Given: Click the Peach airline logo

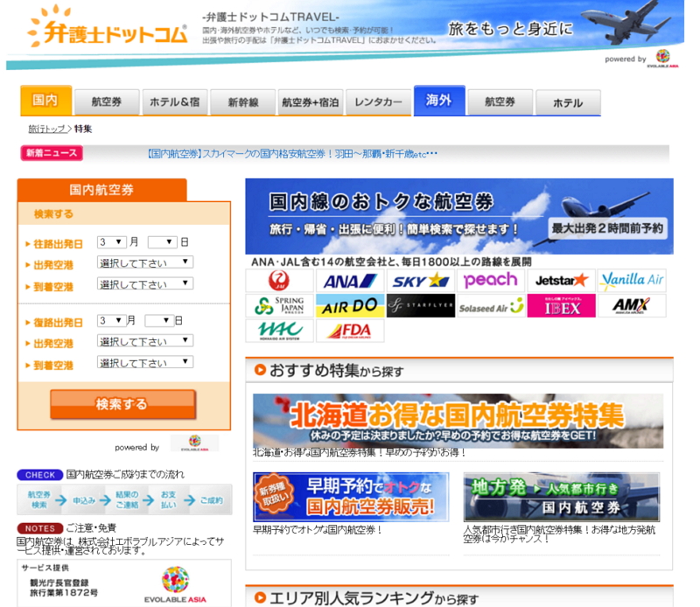Looking at the screenshot, I should [x=491, y=280].
